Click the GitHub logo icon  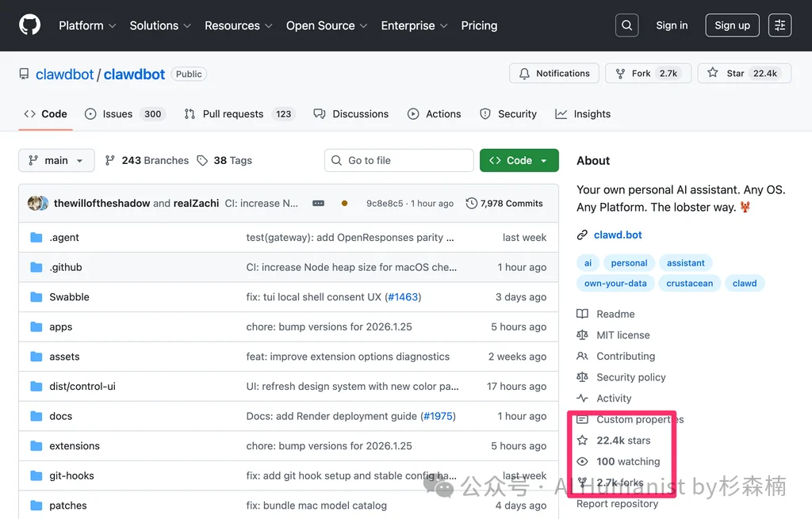point(29,25)
